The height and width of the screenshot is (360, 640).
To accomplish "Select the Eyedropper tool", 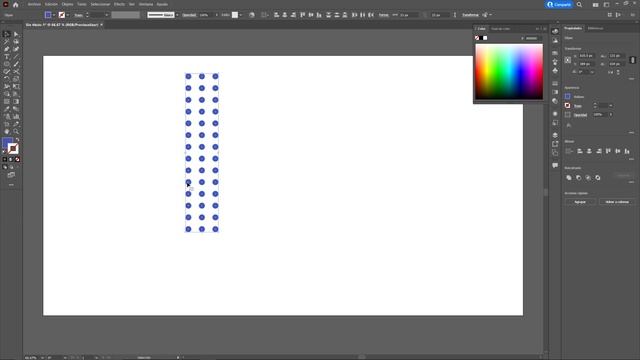I will pos(7,109).
